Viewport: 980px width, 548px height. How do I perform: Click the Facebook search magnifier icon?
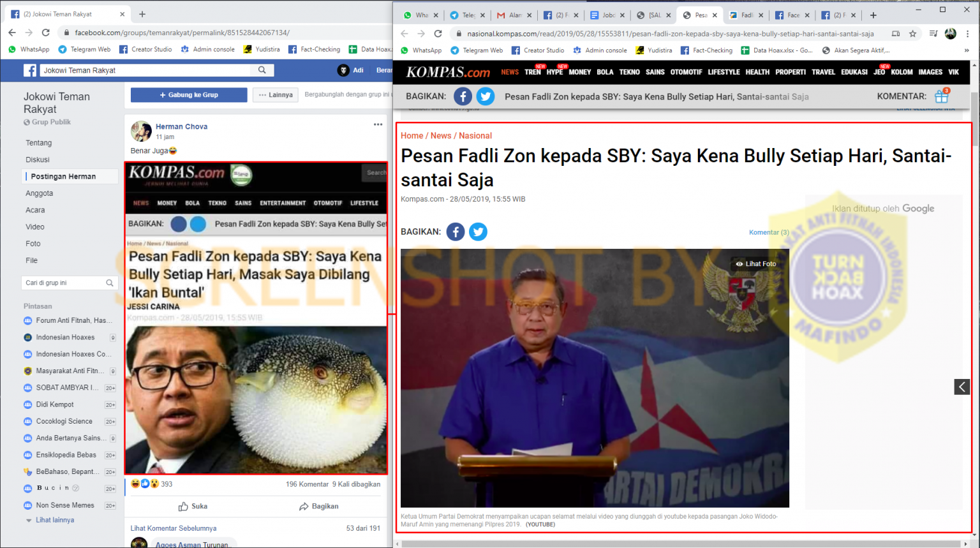pos(262,70)
